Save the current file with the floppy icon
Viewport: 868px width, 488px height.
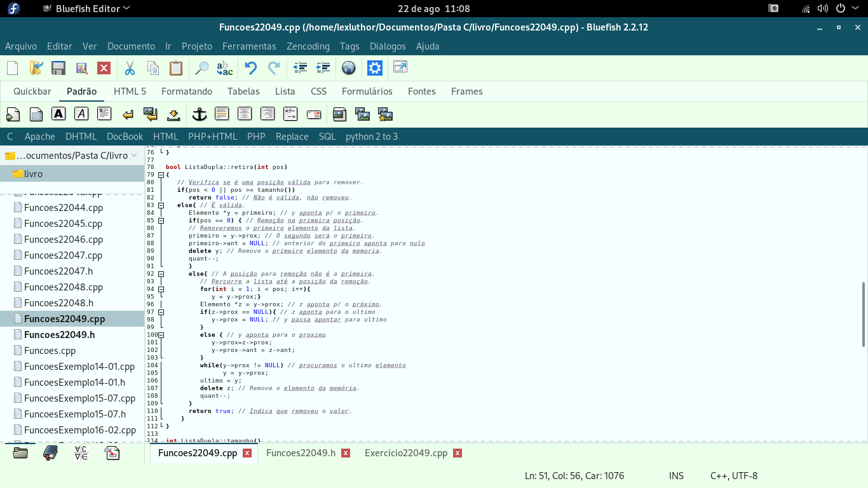pos(58,68)
